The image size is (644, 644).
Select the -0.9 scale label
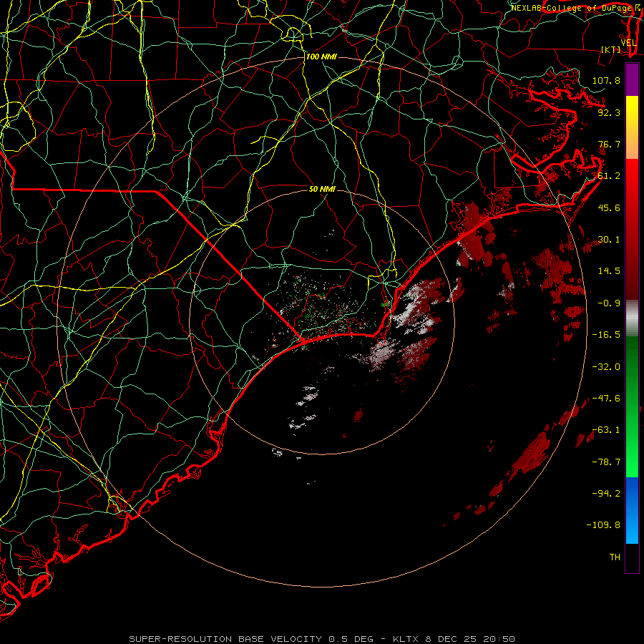point(609,303)
